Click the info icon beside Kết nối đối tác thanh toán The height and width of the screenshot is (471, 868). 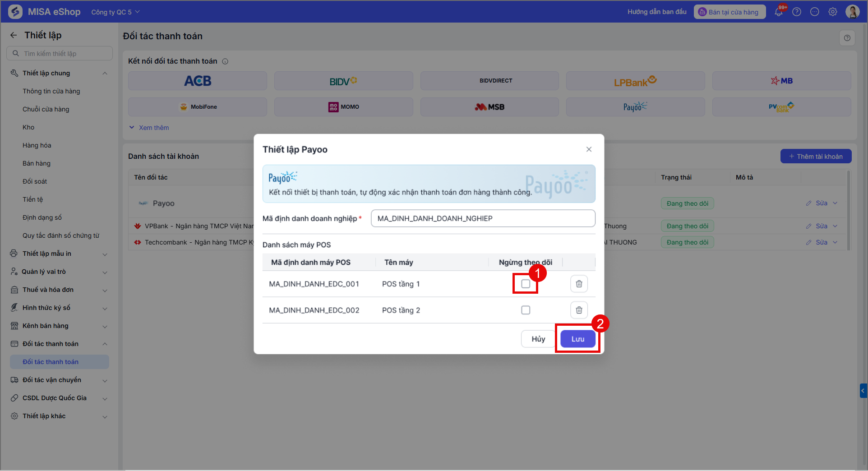(x=225, y=61)
